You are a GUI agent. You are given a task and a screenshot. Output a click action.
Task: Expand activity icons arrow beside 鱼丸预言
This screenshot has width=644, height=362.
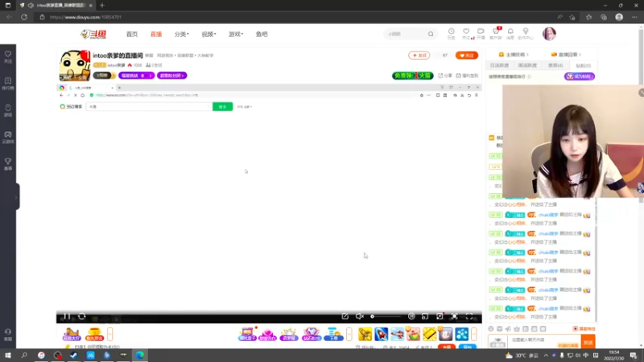point(109,334)
